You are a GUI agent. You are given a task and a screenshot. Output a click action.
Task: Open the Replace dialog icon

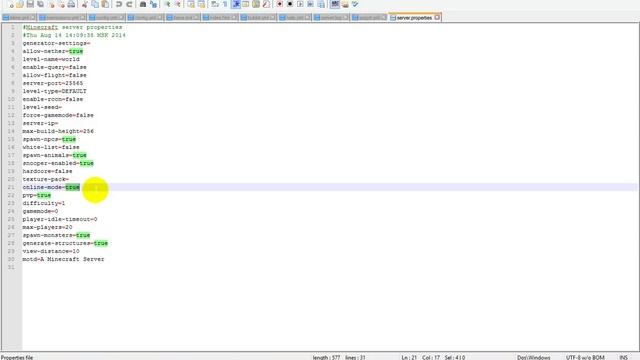click(x=153, y=4)
